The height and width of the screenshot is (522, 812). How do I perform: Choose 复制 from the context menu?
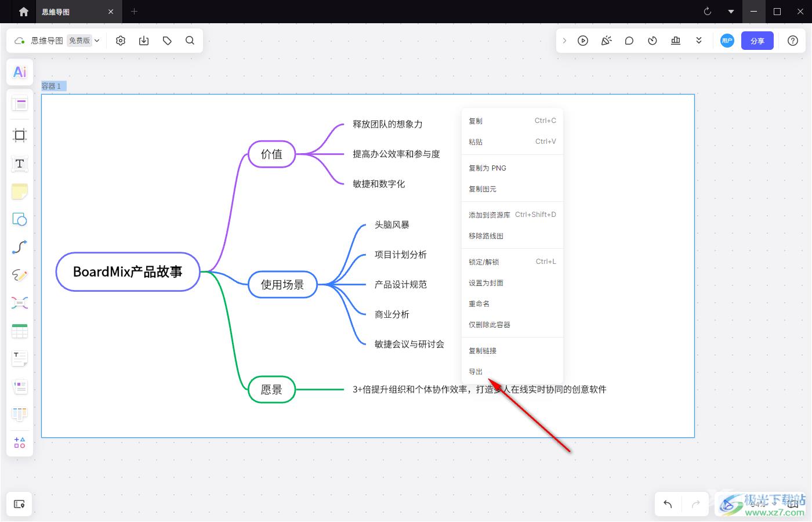click(x=512, y=121)
